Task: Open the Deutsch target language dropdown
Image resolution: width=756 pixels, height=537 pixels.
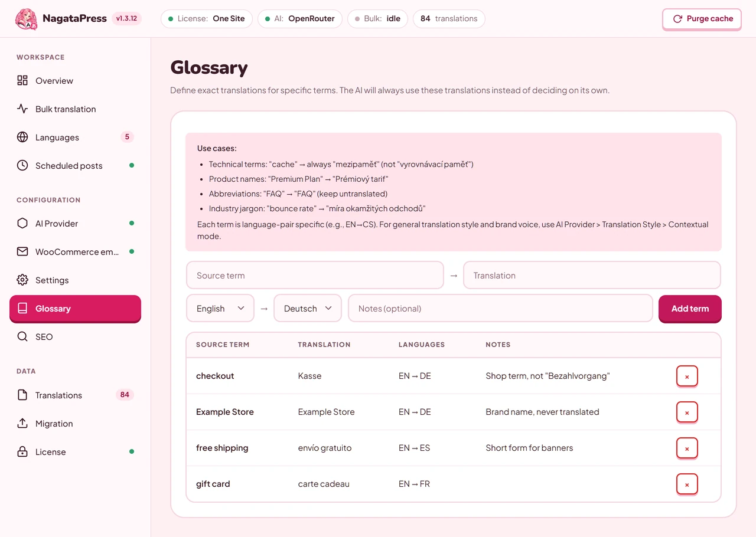Action: [308, 308]
